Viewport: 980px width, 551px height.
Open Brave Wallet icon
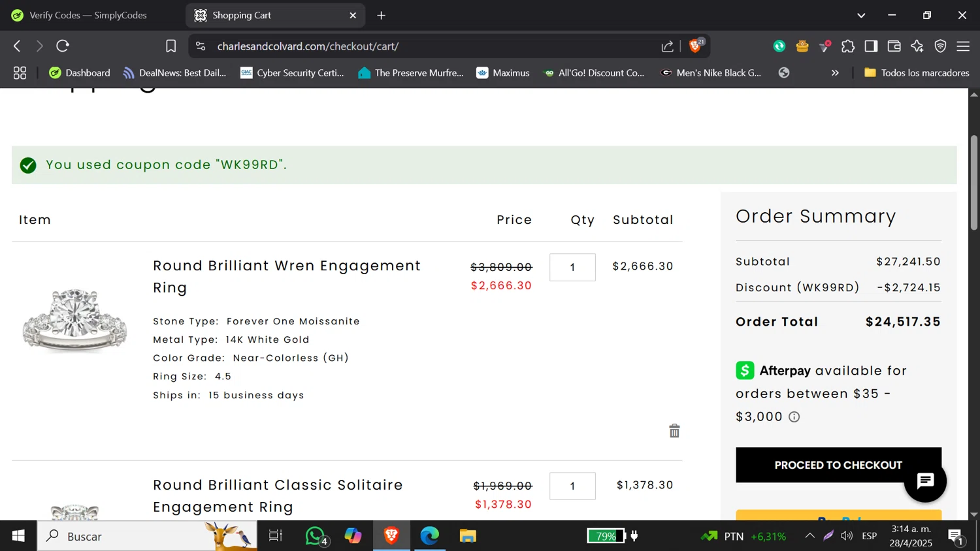(894, 46)
